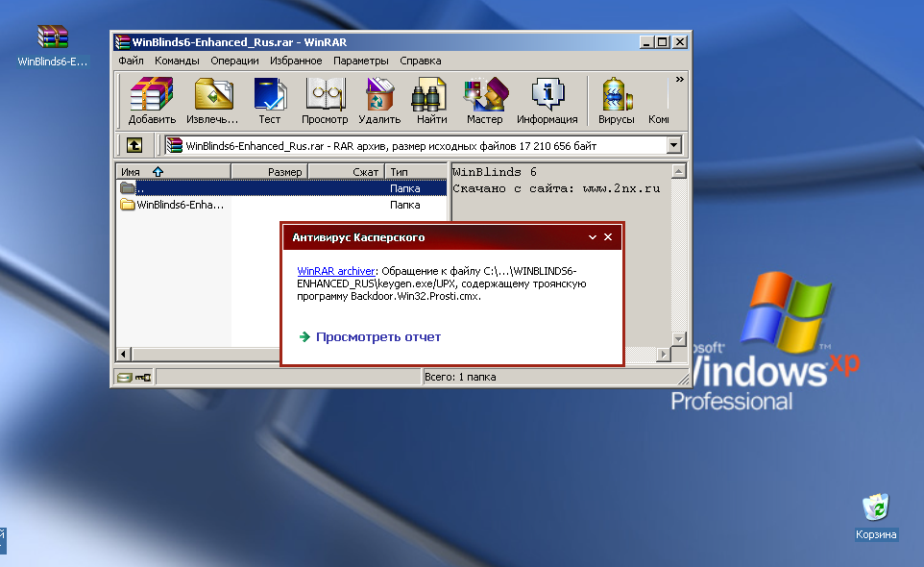
Task: Click the Извлечь (Extract) toolbar icon
Action: (x=212, y=101)
